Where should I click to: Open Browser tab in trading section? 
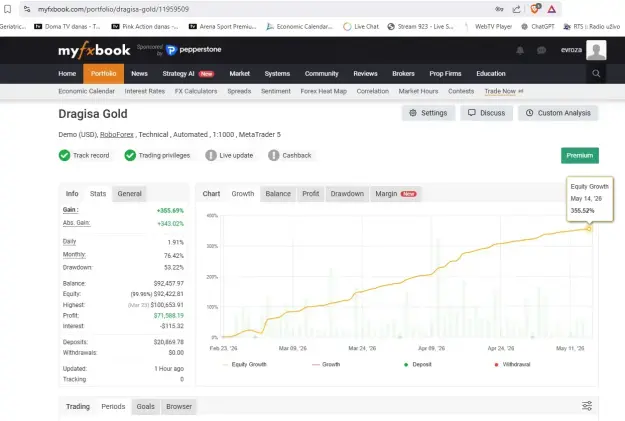179,407
